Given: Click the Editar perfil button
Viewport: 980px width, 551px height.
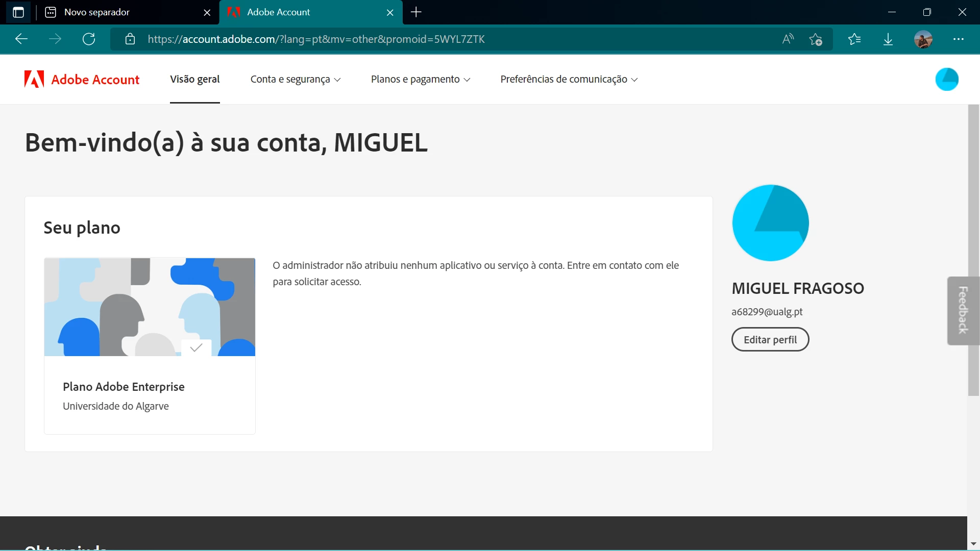Looking at the screenshot, I should 770,340.
